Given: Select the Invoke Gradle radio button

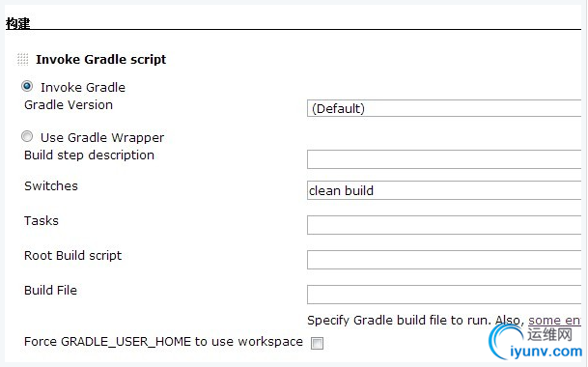Looking at the screenshot, I should (x=27, y=86).
